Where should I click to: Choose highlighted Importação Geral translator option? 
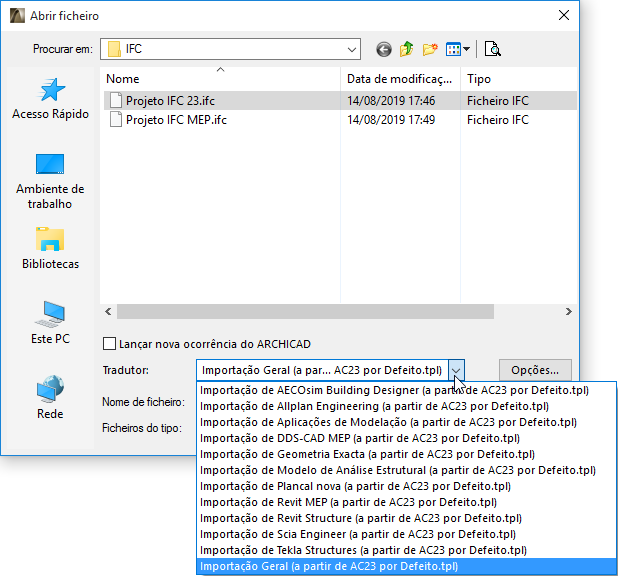(x=406, y=566)
